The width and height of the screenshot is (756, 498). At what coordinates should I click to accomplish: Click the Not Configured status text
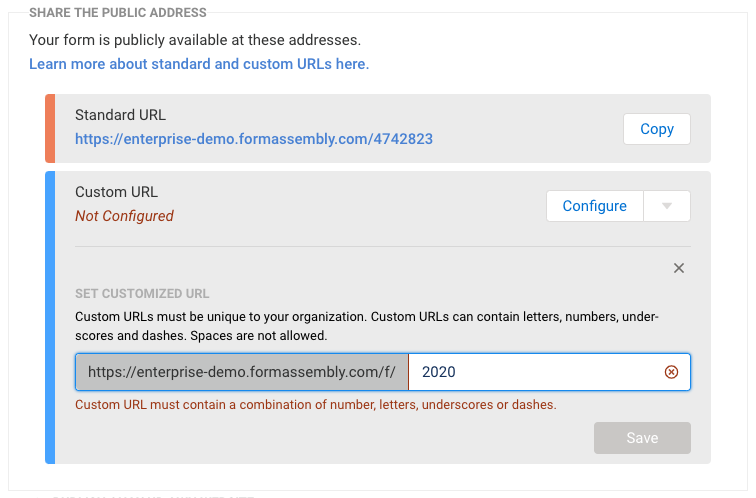tap(124, 216)
